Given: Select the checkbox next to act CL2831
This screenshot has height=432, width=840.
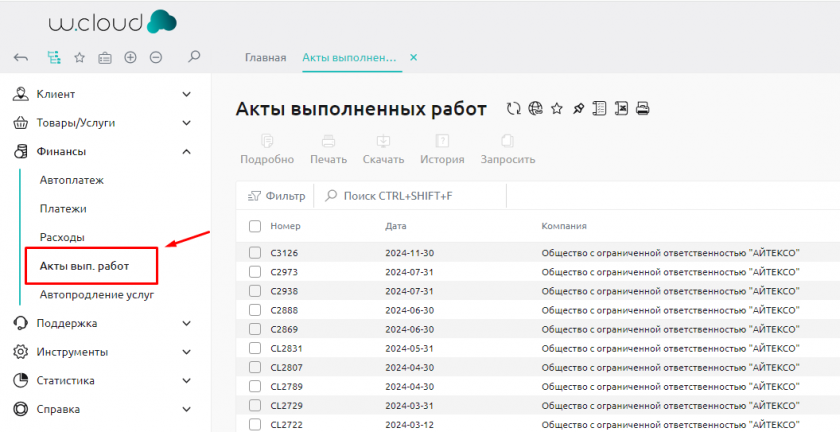Looking at the screenshot, I should coord(255,348).
